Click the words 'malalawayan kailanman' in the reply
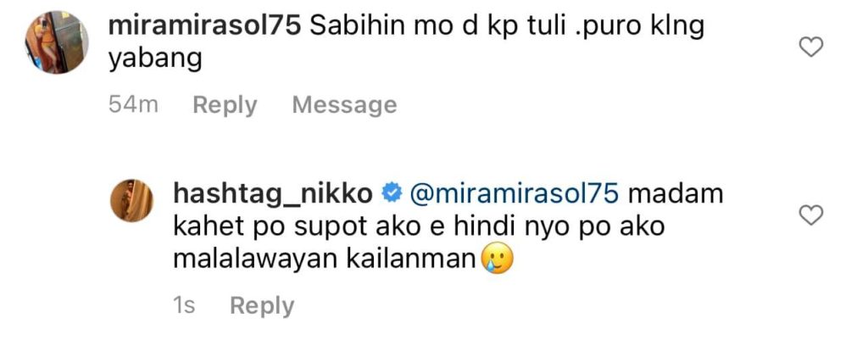 (x=325, y=260)
